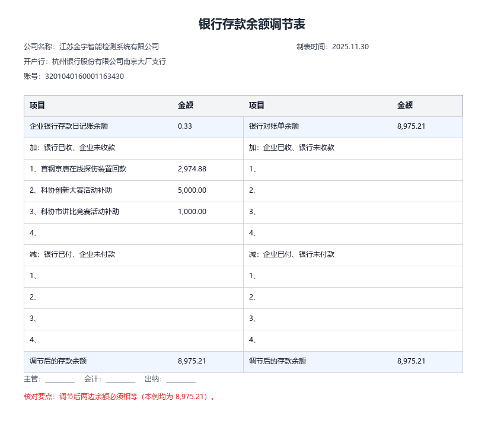Select the company name 江苏金宇智能检测系统有限公司

[x=109, y=47]
